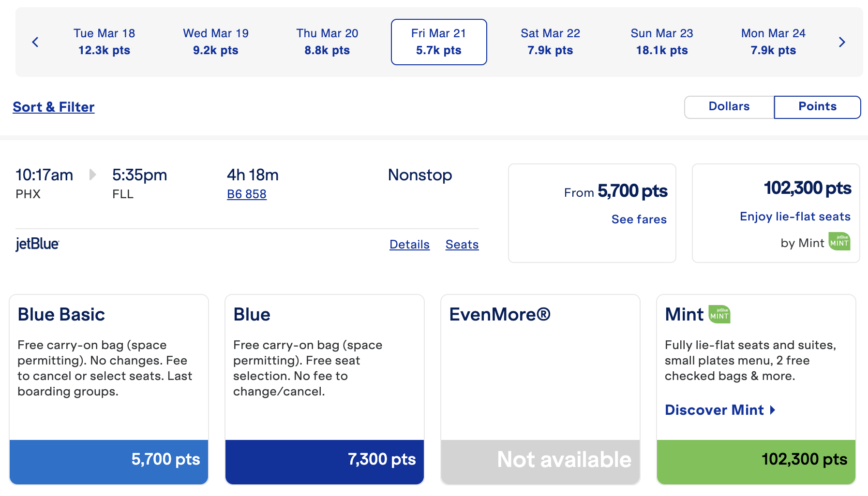Choose the Mint 102,300 pts fare
Screen dimensions: 868x496
click(755, 460)
